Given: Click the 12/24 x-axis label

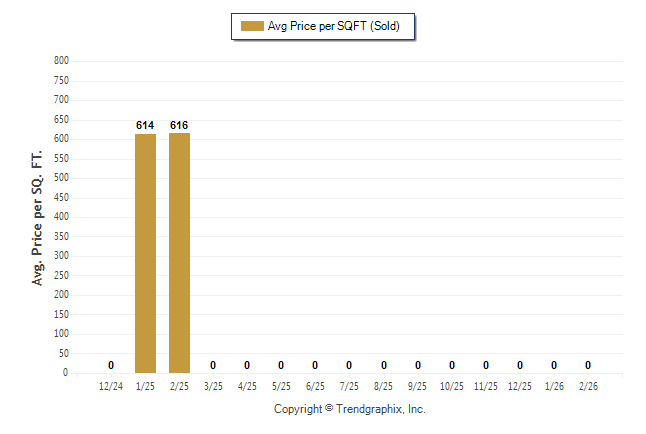Looking at the screenshot, I should point(111,386).
